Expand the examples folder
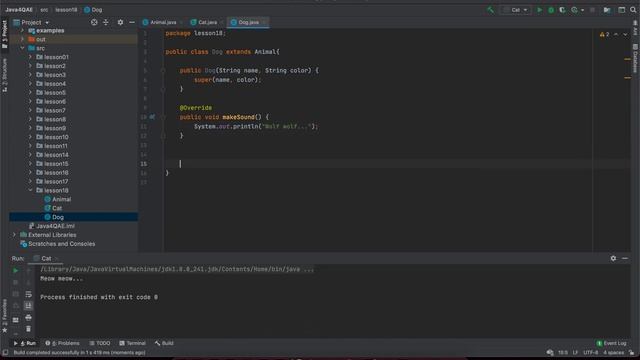Screen dimensions: 640x360 tap(22, 31)
